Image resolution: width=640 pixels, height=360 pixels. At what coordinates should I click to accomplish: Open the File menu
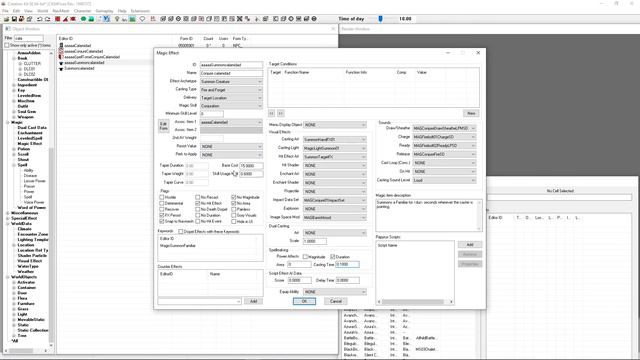5,11
